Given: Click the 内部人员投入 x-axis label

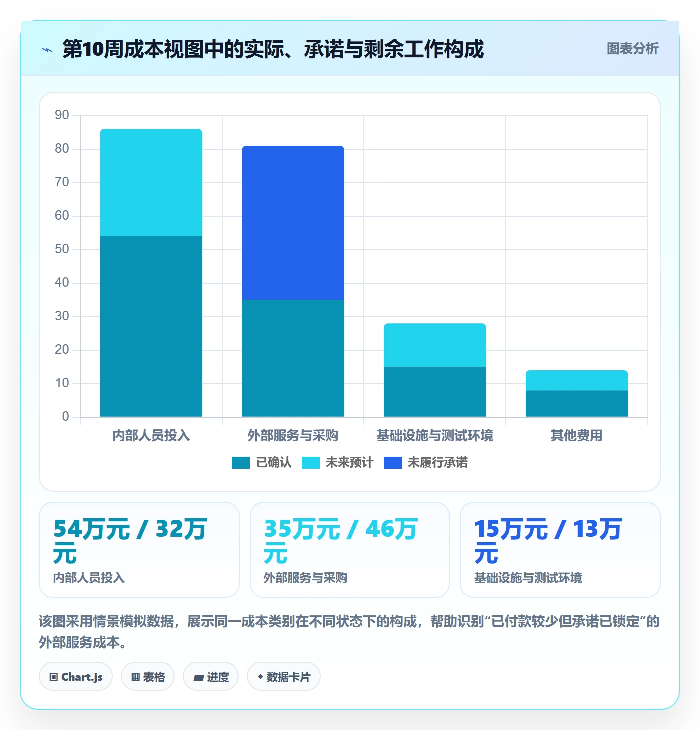Looking at the screenshot, I should pos(151,436).
